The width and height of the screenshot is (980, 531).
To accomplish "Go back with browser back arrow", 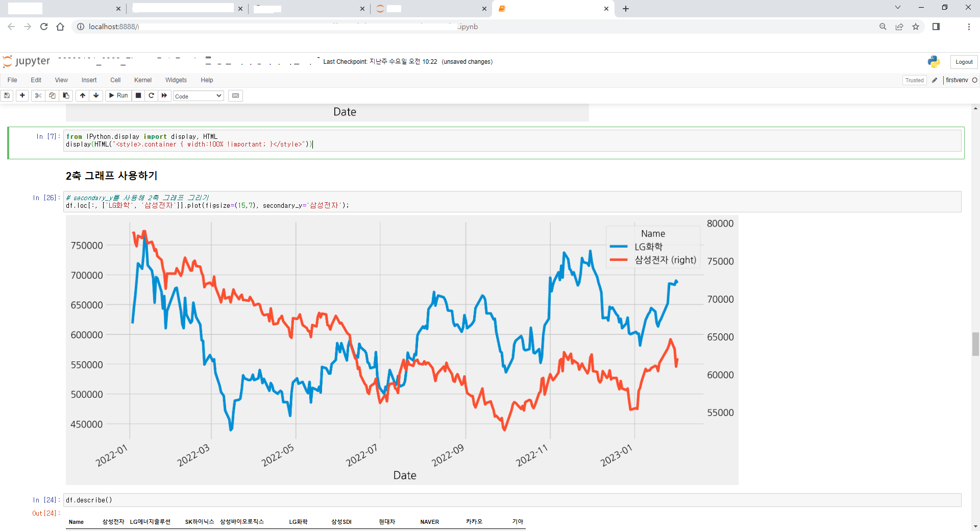I will point(11,27).
